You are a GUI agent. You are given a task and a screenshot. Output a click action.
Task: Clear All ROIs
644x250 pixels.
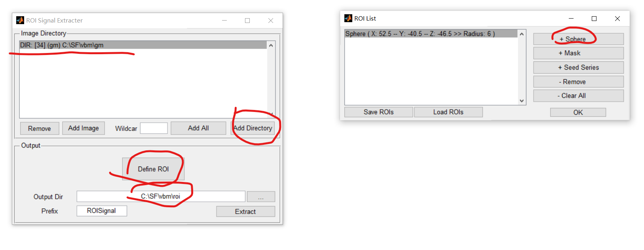[578, 96]
